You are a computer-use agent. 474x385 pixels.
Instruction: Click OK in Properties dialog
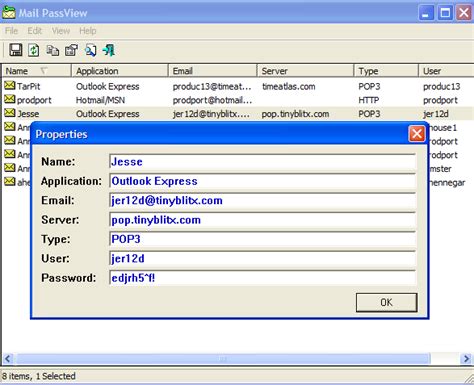click(386, 302)
